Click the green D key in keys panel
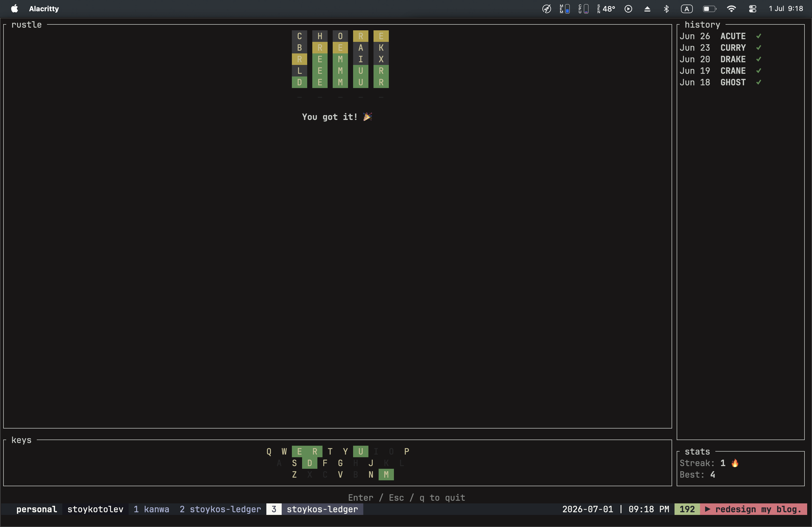The image size is (812, 527). tap(309, 463)
